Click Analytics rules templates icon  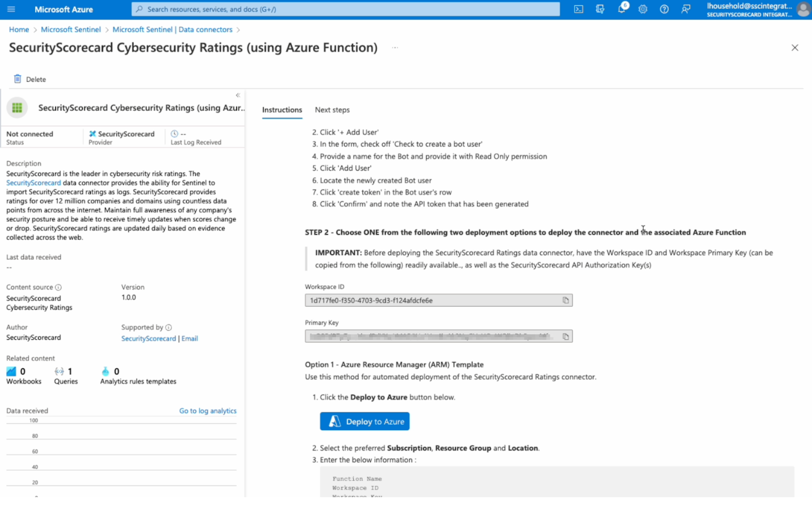[105, 371]
